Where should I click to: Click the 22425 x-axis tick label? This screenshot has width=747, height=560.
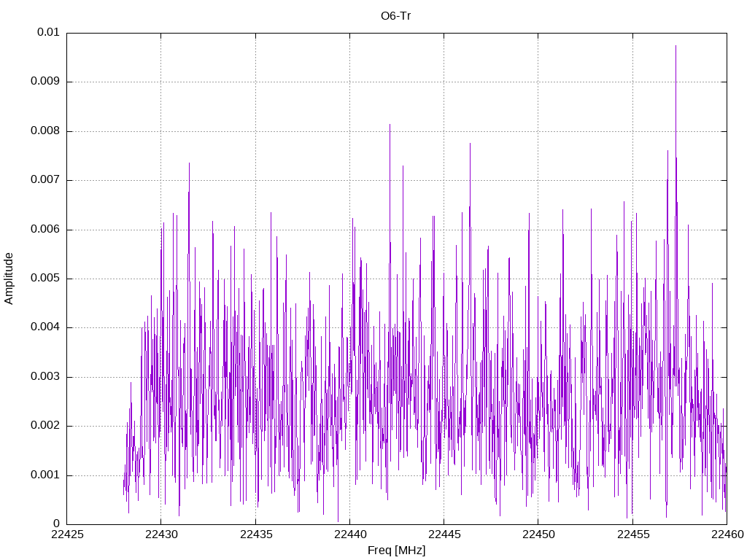(x=66, y=534)
